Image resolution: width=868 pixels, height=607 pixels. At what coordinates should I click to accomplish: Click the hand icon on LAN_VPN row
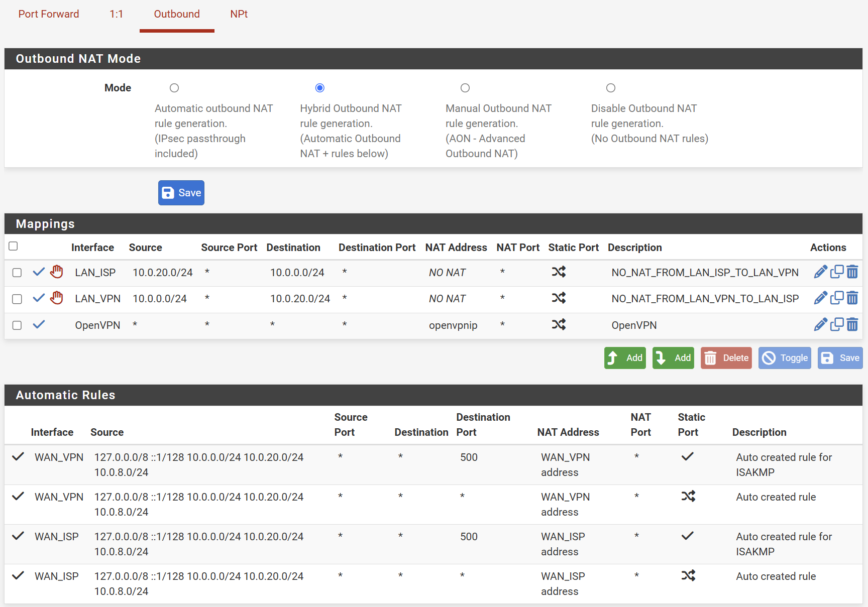[x=57, y=298]
